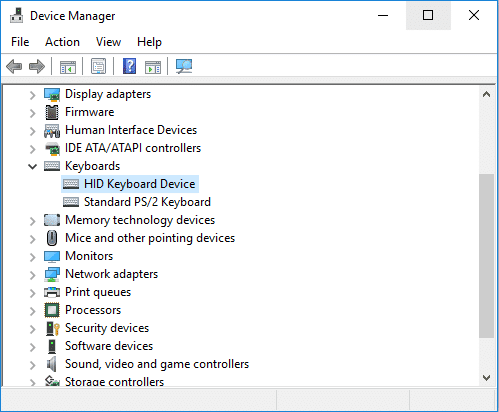Click the show/hide action pane toolbar icon
This screenshot has width=499, height=412.
[x=153, y=66]
